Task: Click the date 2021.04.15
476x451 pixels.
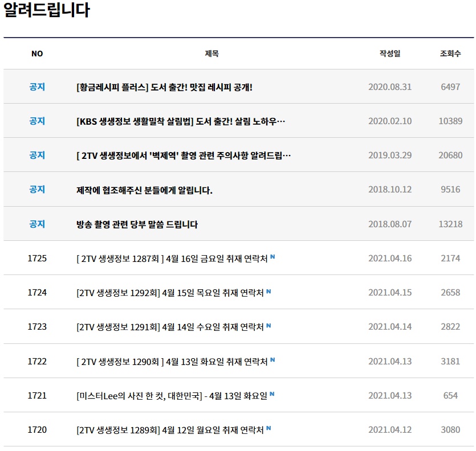Action: coord(390,293)
